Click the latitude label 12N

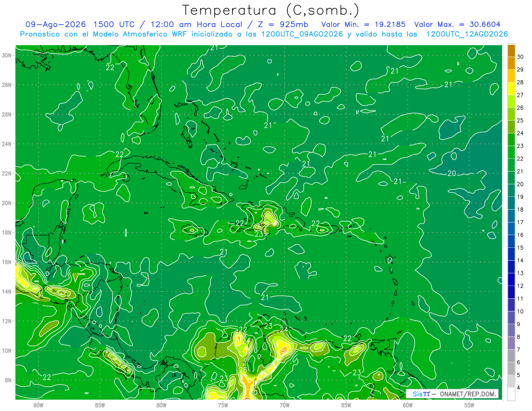pyautogui.click(x=6, y=321)
